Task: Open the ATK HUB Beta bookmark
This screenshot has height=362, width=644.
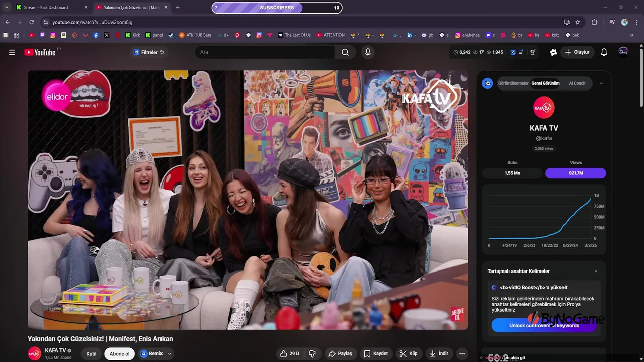Action: point(195,35)
